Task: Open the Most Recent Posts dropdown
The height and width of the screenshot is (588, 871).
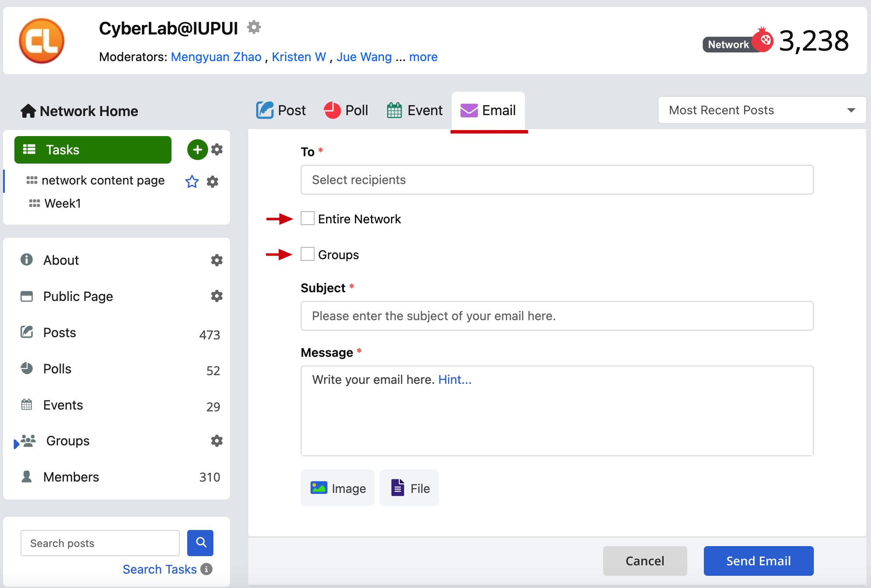Action: pos(761,110)
